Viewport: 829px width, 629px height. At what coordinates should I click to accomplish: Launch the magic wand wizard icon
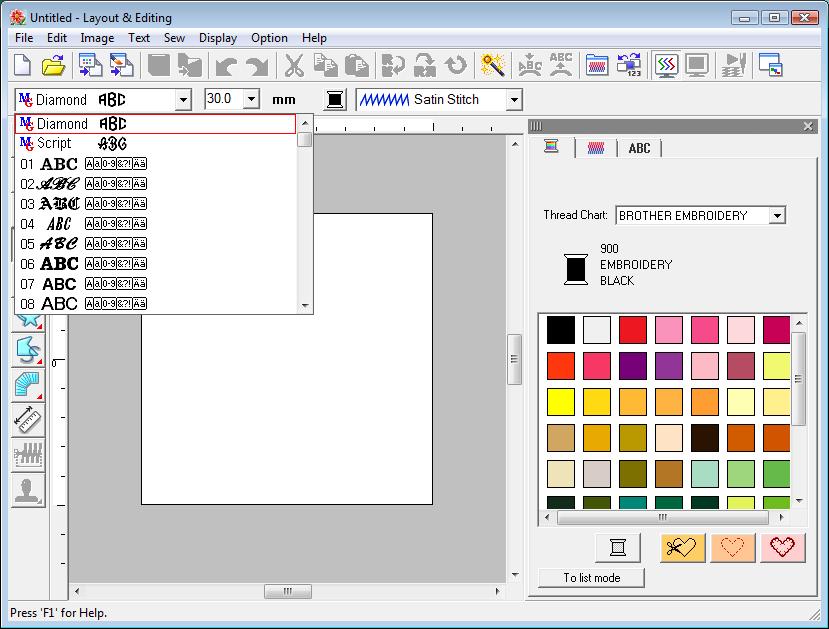(492, 65)
